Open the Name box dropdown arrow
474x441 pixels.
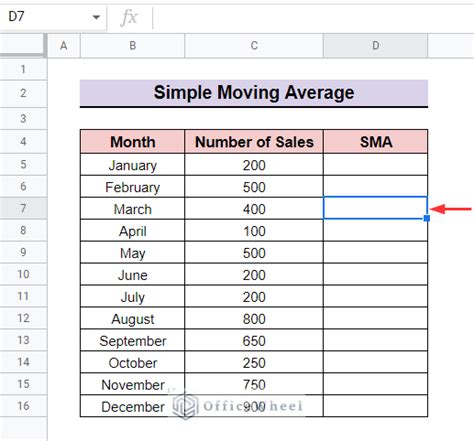[x=96, y=17]
